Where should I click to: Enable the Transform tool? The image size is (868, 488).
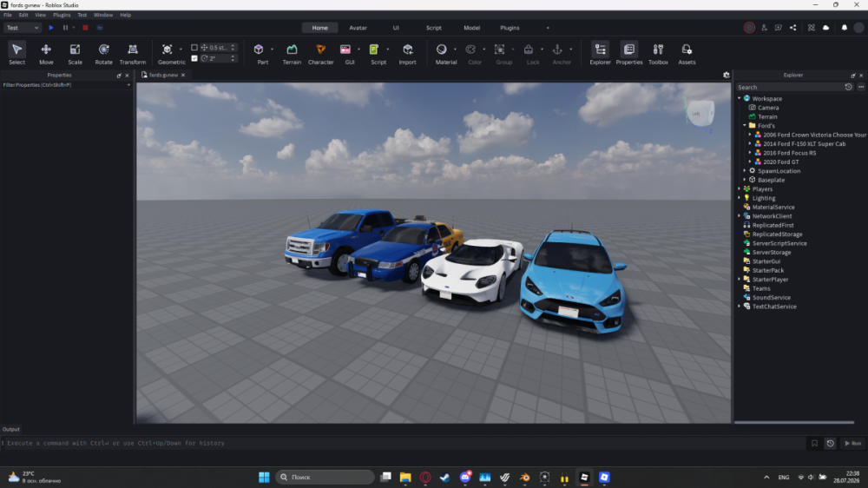pyautogui.click(x=133, y=54)
